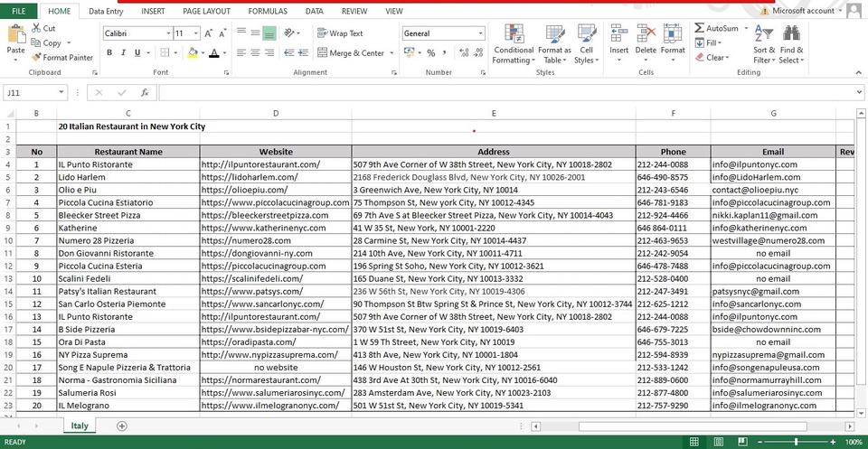Open Cell Styles gallery
This screenshot has width=868, height=449.
pos(586,43)
